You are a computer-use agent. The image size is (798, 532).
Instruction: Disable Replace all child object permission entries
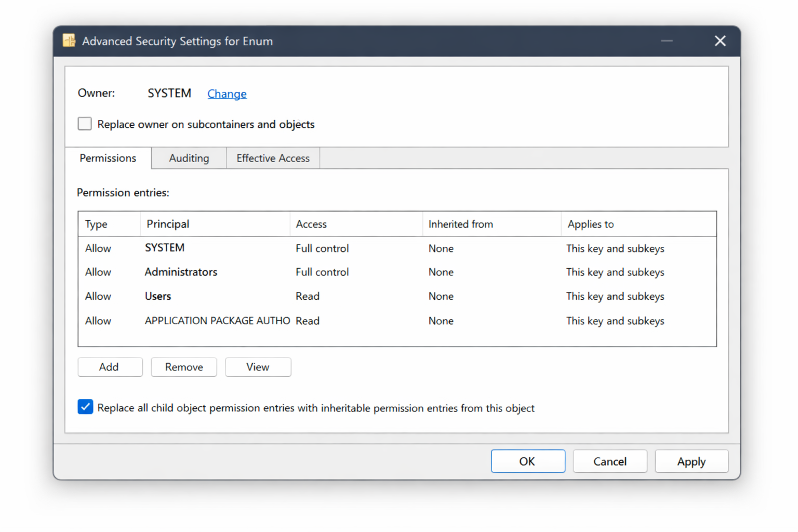pyautogui.click(x=85, y=407)
